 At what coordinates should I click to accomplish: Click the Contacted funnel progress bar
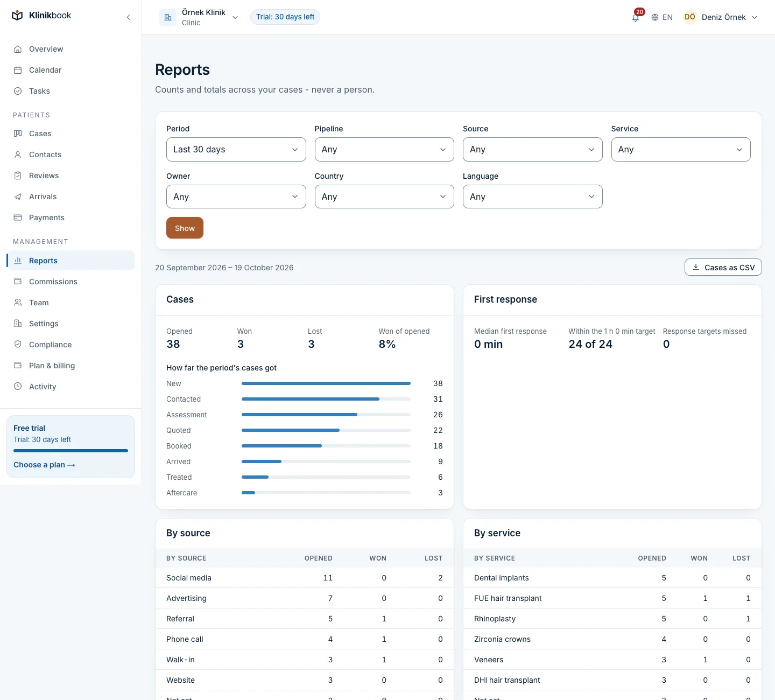point(326,399)
